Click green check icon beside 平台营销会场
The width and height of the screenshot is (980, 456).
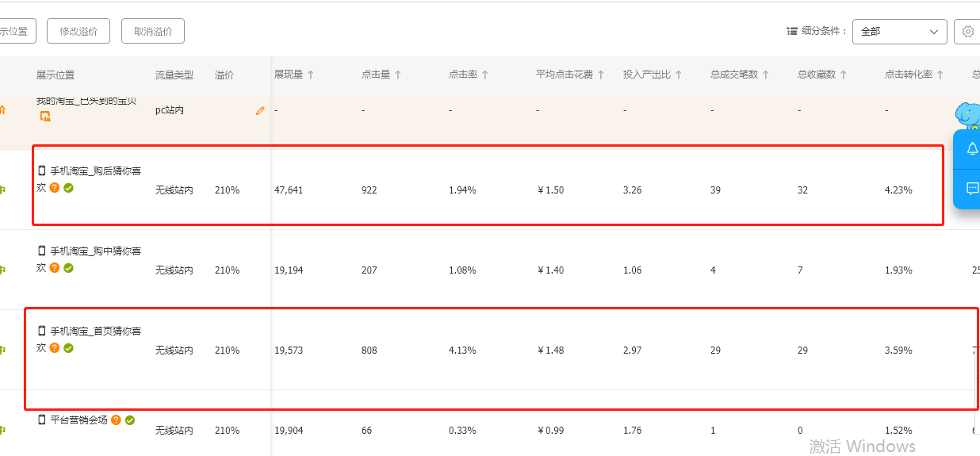[x=130, y=420]
